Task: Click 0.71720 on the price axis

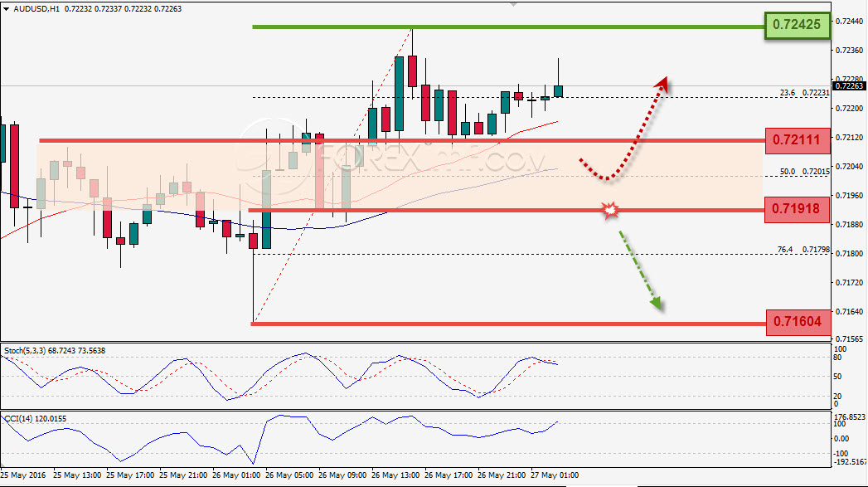Action: click(x=849, y=283)
